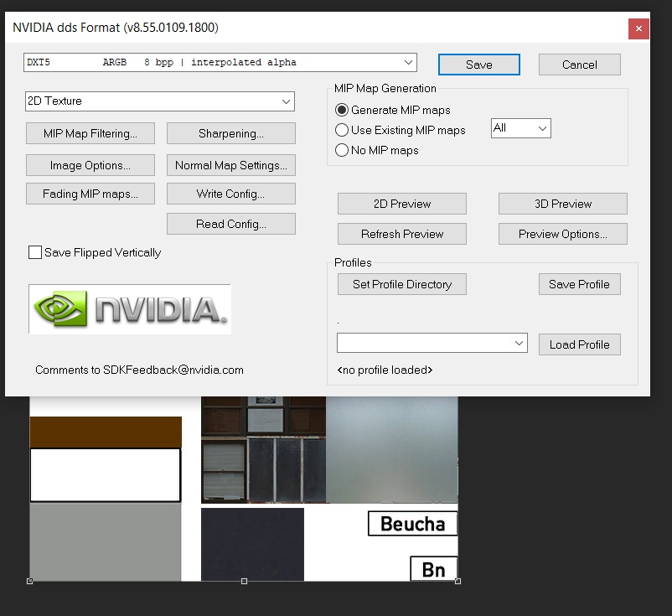Click the dark navy square in the canvas

pos(252,545)
